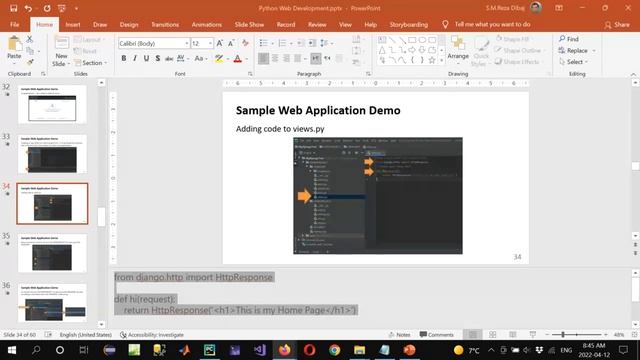
Task: Adjust the zoom slider handle
Action: [x=563, y=335]
